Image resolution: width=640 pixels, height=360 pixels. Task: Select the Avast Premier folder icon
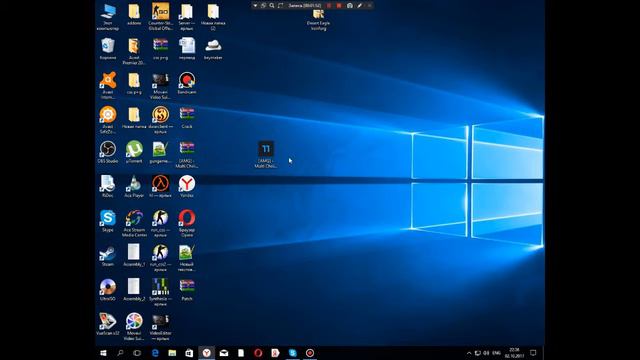tap(134, 51)
